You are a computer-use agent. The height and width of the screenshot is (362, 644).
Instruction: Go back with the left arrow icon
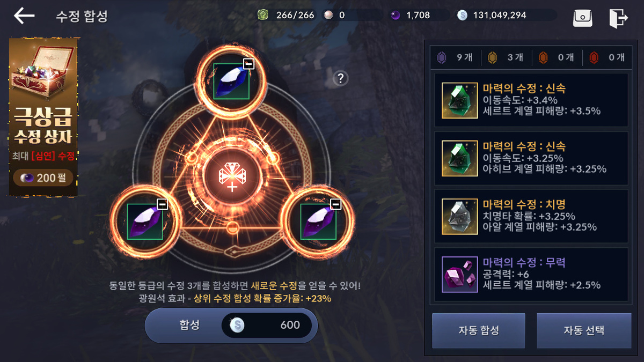(24, 16)
